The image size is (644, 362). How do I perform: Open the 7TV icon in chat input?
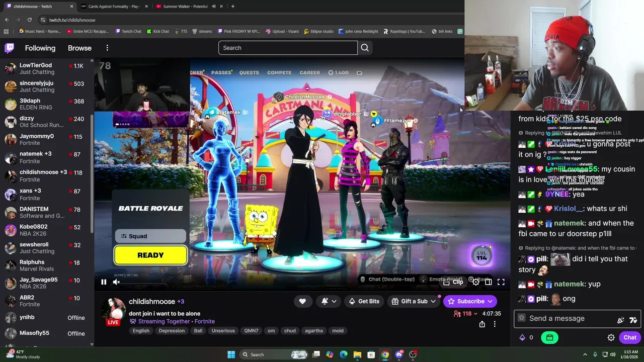pos(633,320)
